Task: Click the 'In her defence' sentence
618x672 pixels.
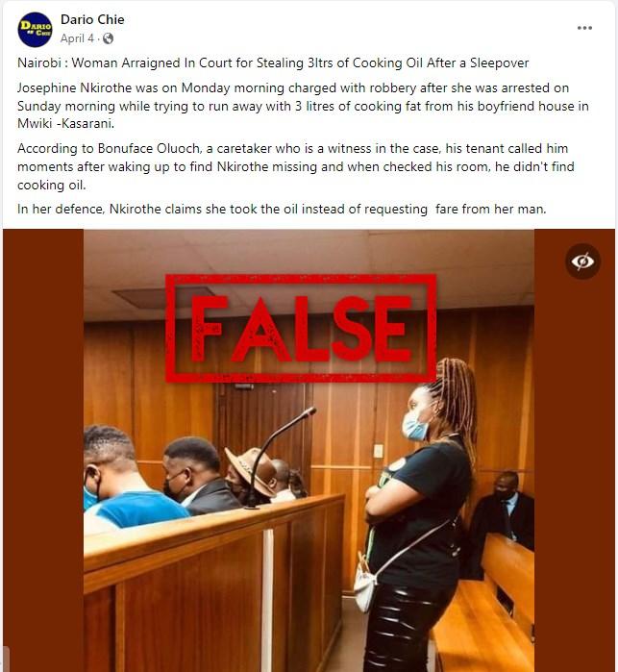Action: click(282, 210)
